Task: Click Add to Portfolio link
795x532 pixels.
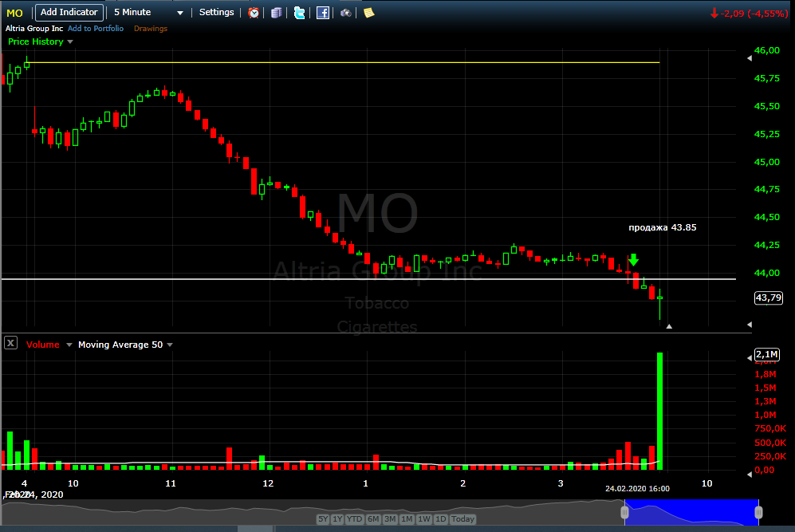Action: tap(96, 29)
